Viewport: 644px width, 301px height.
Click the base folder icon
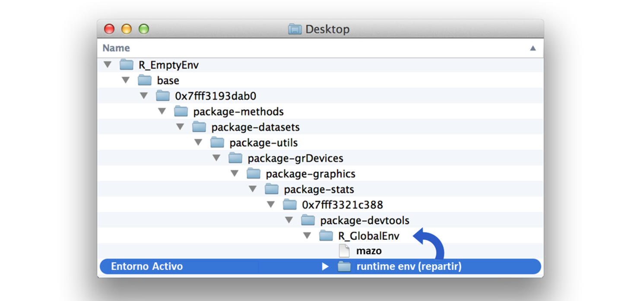(x=145, y=81)
